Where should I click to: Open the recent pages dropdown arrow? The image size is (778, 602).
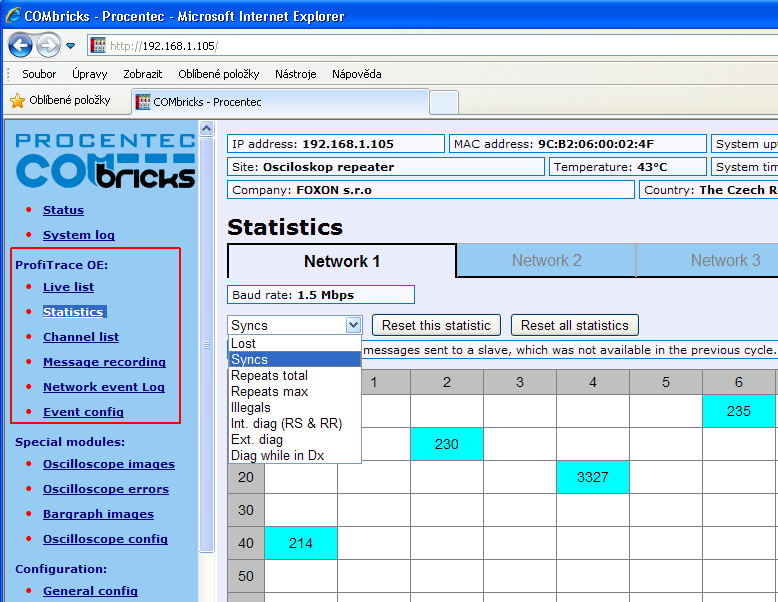71,46
